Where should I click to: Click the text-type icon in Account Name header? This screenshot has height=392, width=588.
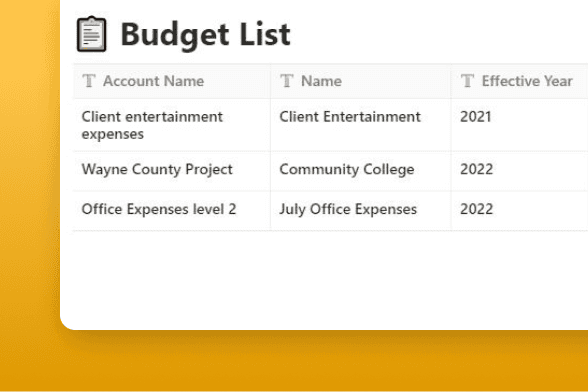click(x=89, y=81)
